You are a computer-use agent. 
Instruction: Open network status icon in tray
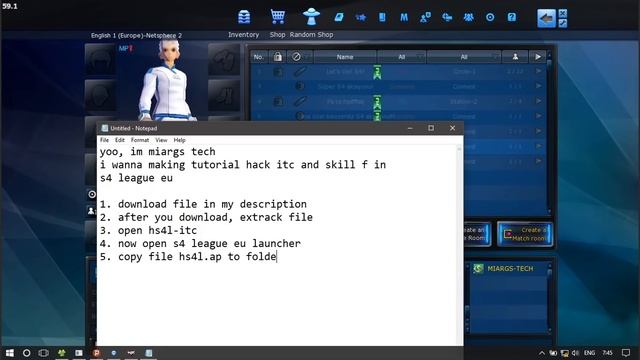coord(564,353)
